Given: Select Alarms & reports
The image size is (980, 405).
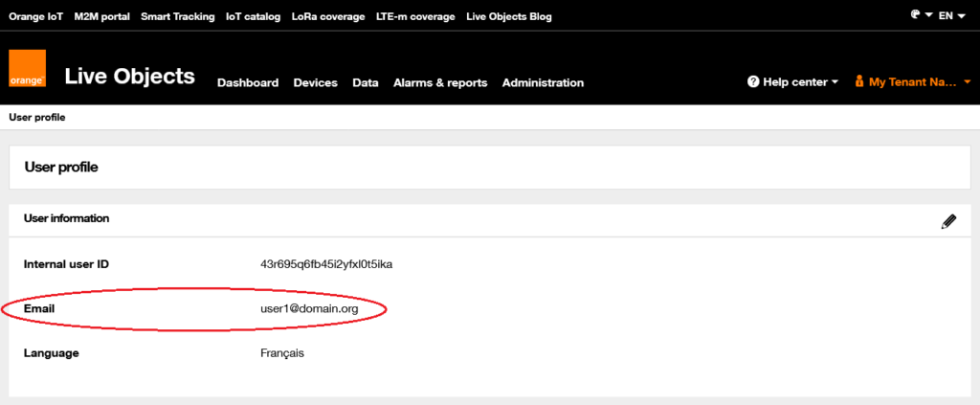Looking at the screenshot, I should pos(440,82).
